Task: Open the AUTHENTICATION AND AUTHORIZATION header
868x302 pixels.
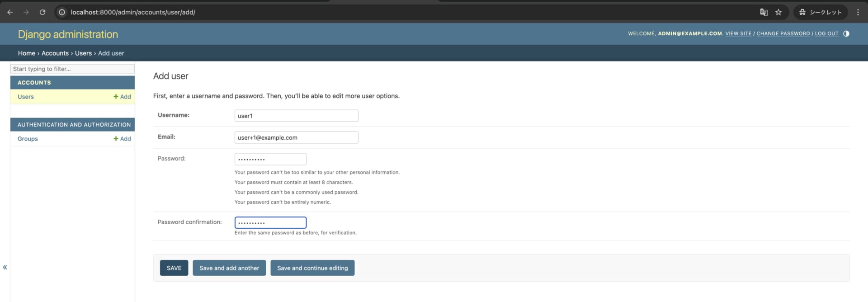Action: coord(74,124)
